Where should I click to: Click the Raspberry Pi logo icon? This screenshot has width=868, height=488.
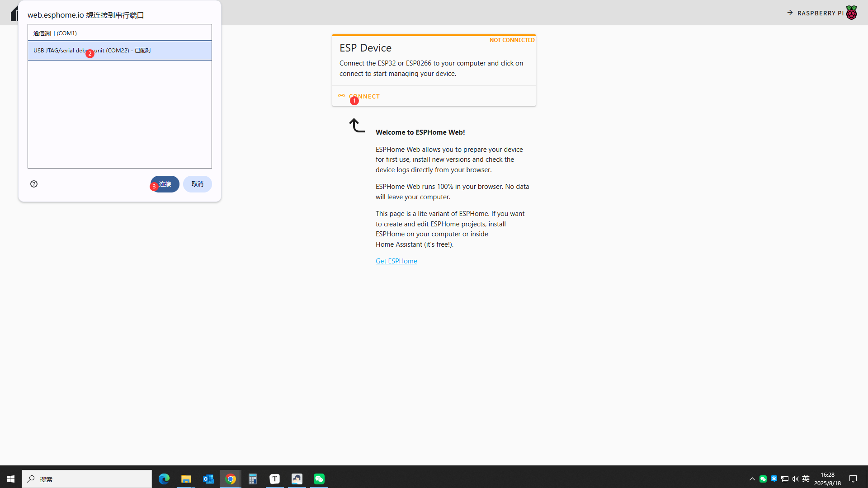click(x=851, y=13)
